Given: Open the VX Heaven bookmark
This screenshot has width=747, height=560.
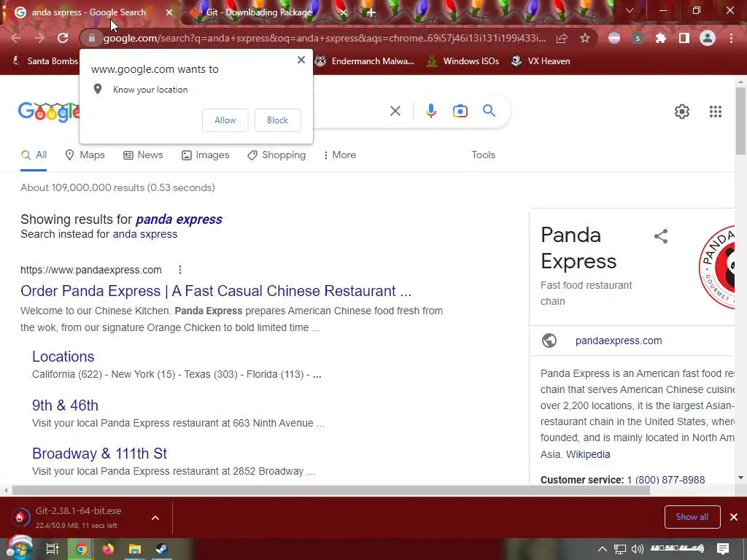Looking at the screenshot, I should [x=541, y=61].
